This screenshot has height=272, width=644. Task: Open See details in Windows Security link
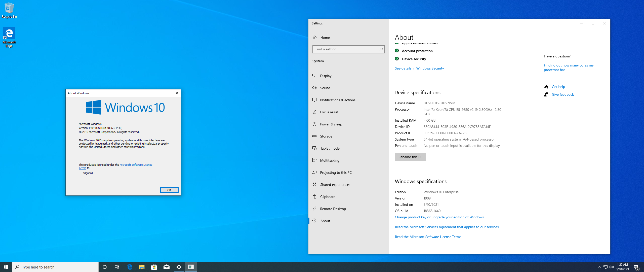click(x=419, y=68)
